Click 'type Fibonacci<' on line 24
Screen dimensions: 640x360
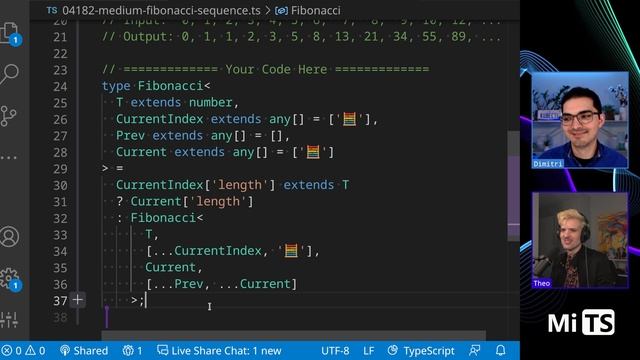tap(156, 86)
